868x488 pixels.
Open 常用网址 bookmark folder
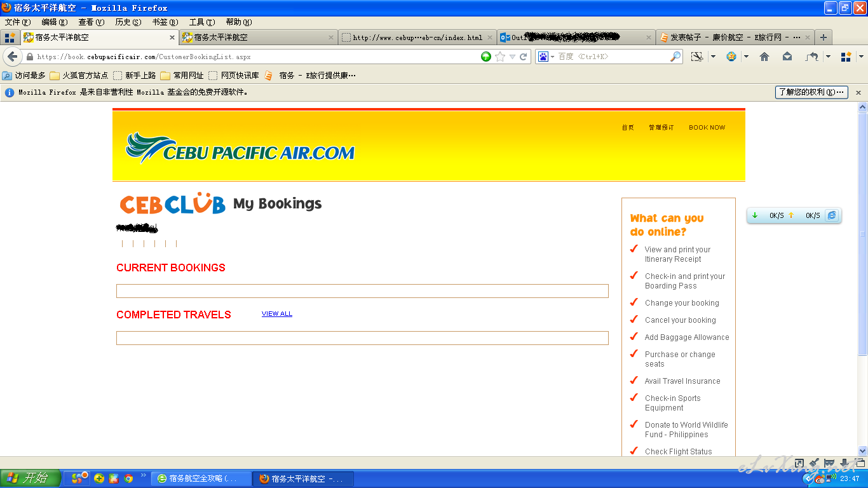[182, 76]
